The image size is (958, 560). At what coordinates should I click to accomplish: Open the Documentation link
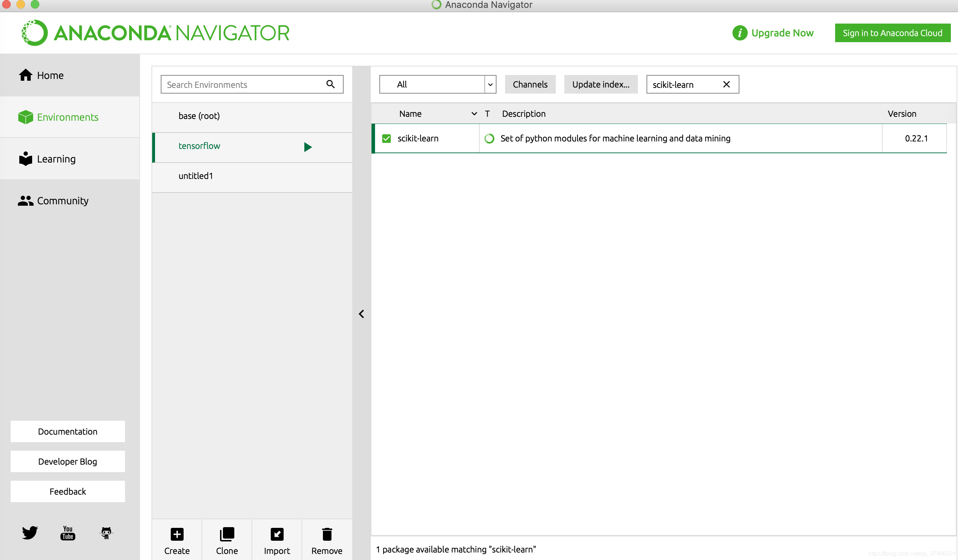click(68, 431)
